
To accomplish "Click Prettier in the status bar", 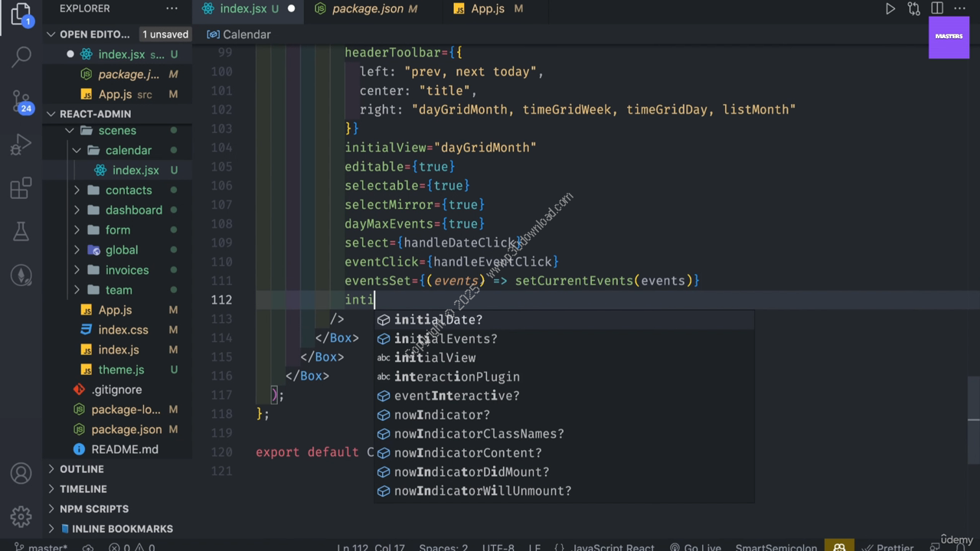I will click(x=888, y=547).
